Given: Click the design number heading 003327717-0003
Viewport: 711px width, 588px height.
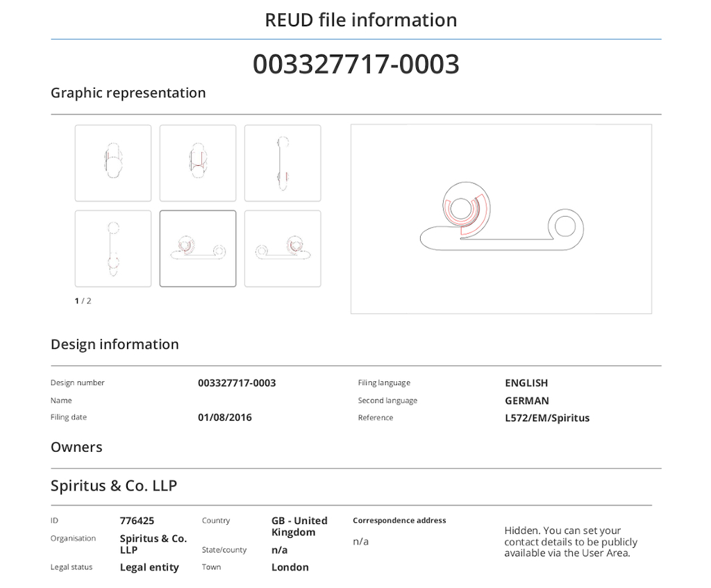Looking at the screenshot, I should (x=355, y=64).
